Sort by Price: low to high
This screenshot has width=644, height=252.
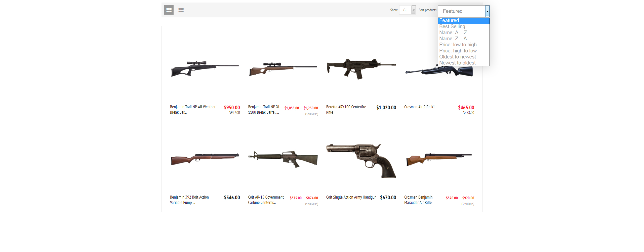pyautogui.click(x=464, y=45)
